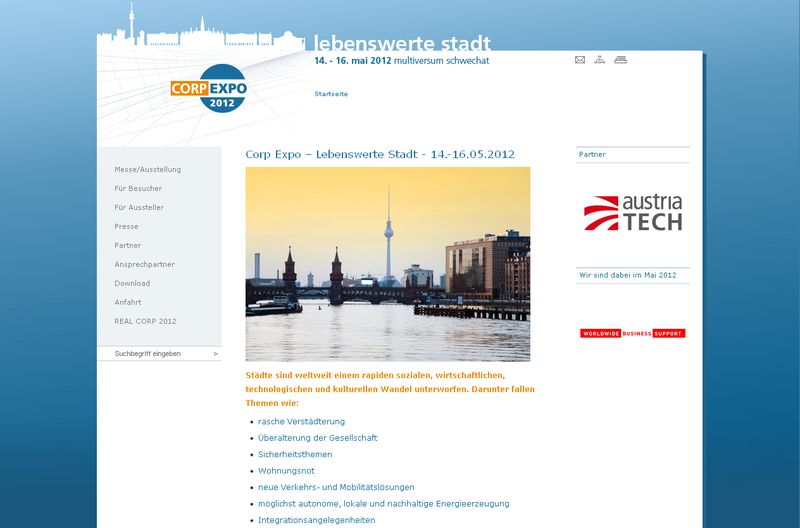Go to Für Aussteller page

click(x=139, y=208)
